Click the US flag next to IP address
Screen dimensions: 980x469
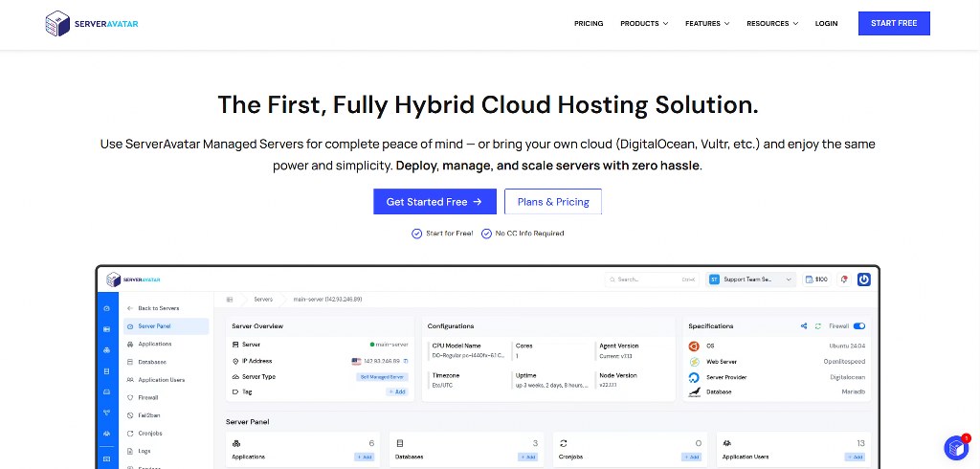pyautogui.click(x=356, y=361)
